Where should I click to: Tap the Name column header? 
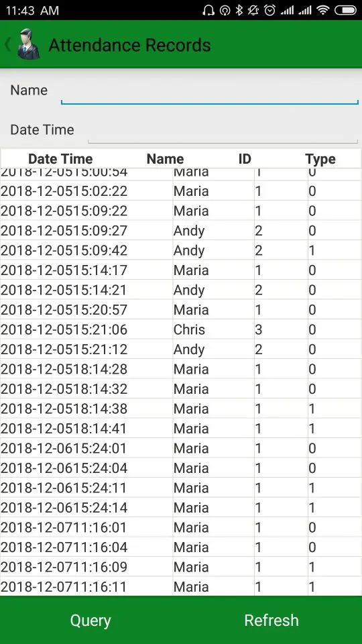165,159
